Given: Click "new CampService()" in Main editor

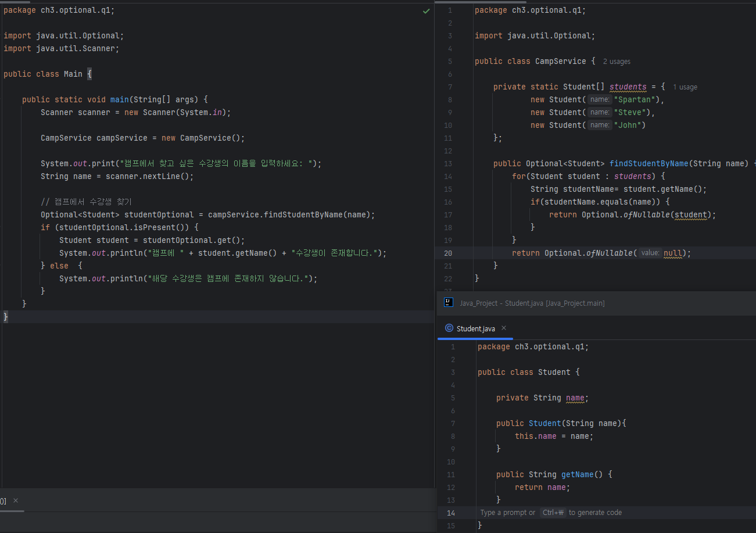Looking at the screenshot, I should (x=201, y=138).
